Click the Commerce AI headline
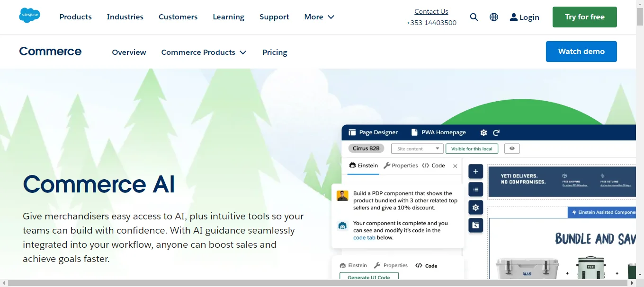This screenshot has height=287, width=644. [98, 184]
